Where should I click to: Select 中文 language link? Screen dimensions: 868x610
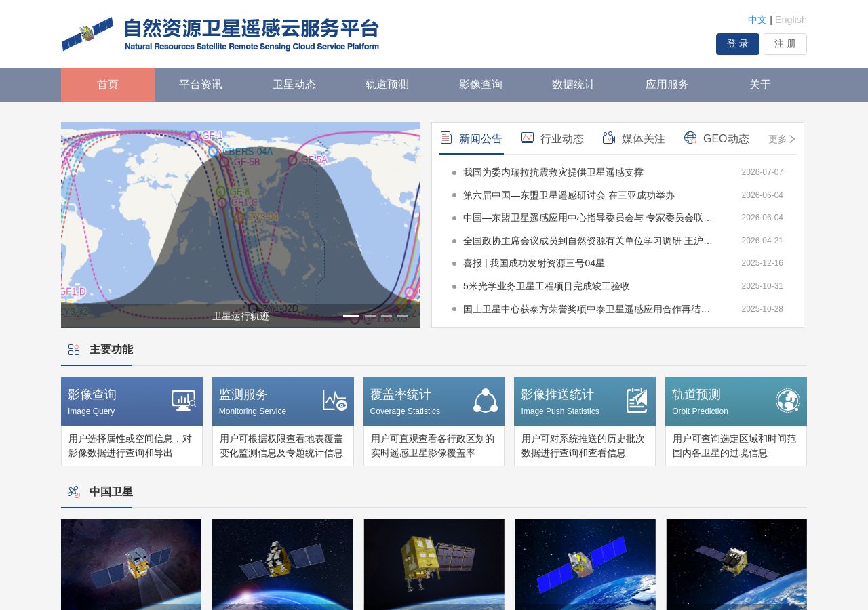(x=757, y=20)
